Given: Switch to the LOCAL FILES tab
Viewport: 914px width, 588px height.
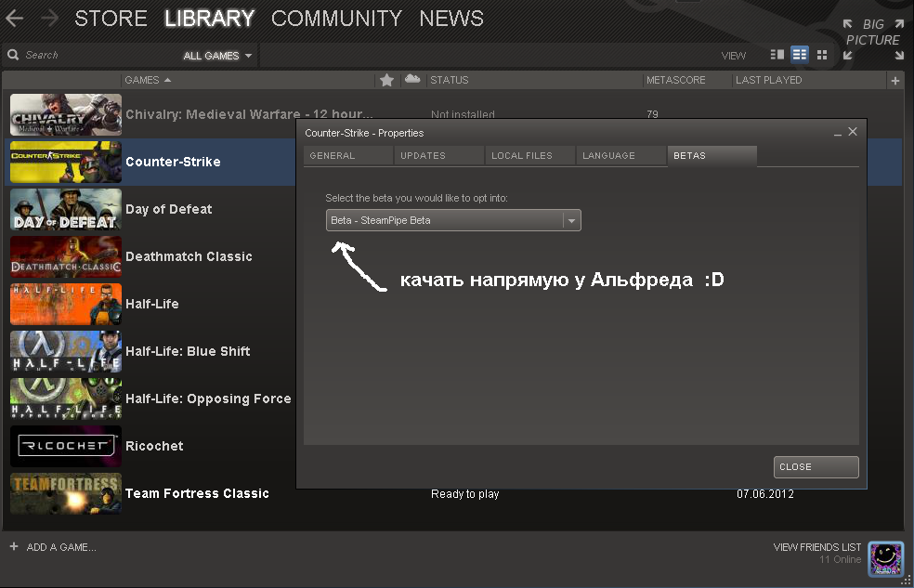Looking at the screenshot, I should (x=529, y=156).
